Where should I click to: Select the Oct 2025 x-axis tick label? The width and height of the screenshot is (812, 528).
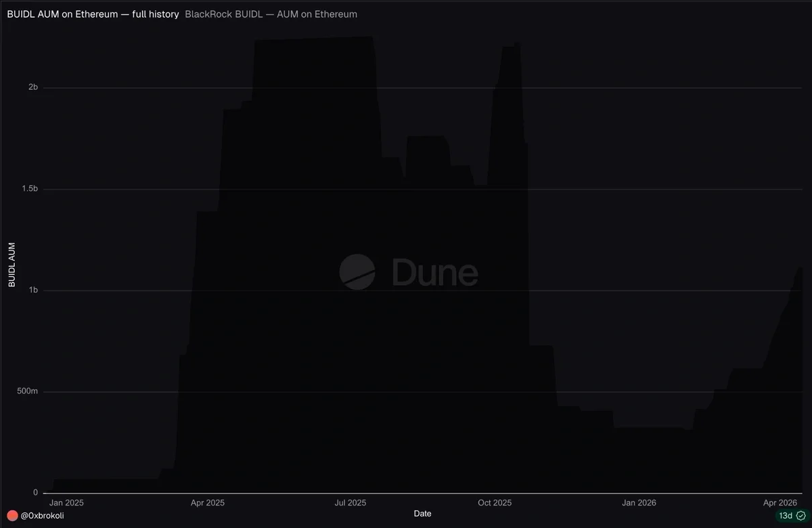coord(495,503)
